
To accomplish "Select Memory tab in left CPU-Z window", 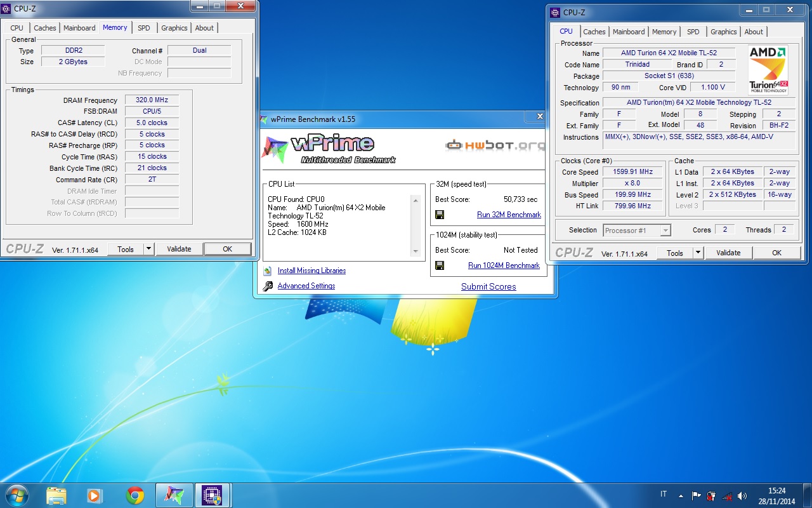I will 115,27.
